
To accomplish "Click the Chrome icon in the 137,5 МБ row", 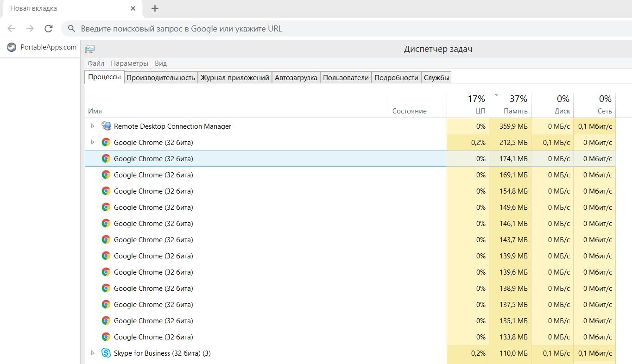I will pos(106,305).
